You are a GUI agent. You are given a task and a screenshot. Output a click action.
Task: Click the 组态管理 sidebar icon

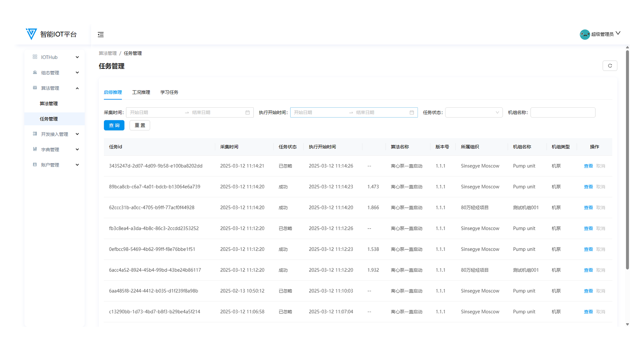35,72
